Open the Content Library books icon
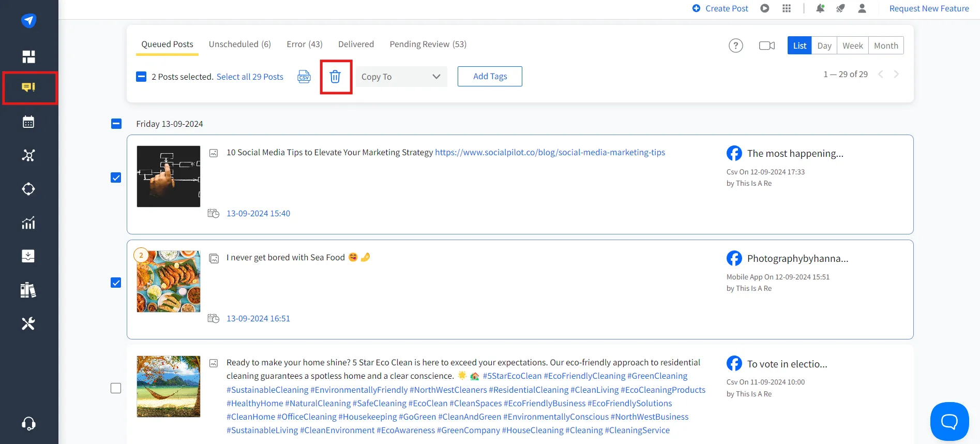The image size is (980, 444). point(28,290)
